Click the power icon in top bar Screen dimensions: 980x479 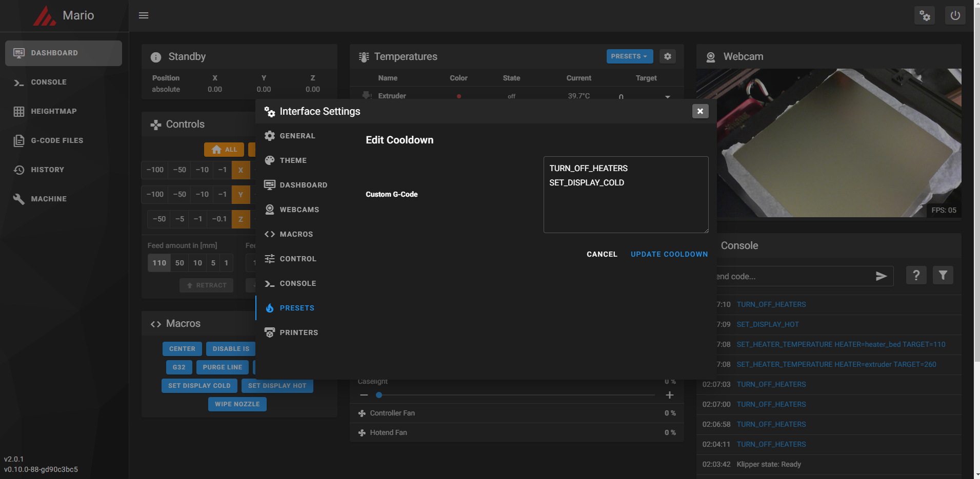coord(955,15)
